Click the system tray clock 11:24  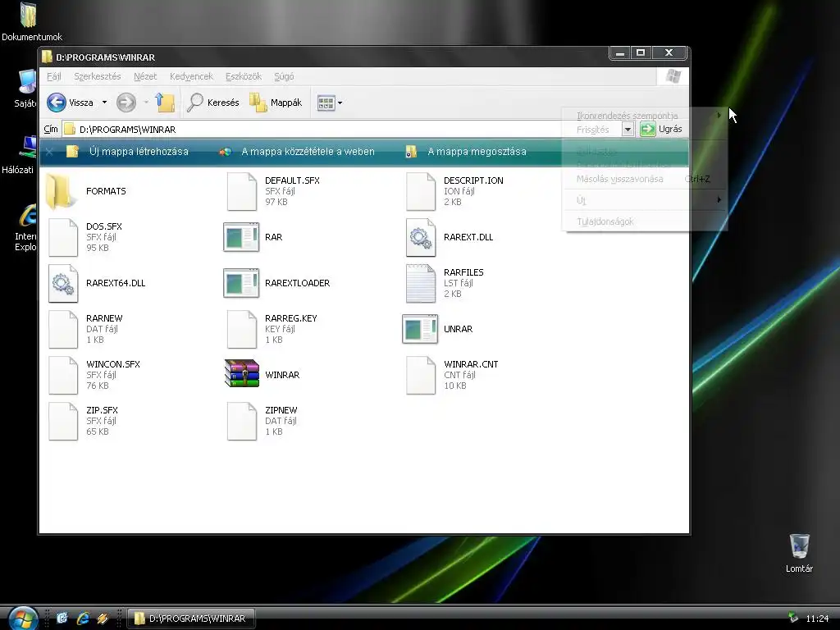pyautogui.click(x=817, y=619)
